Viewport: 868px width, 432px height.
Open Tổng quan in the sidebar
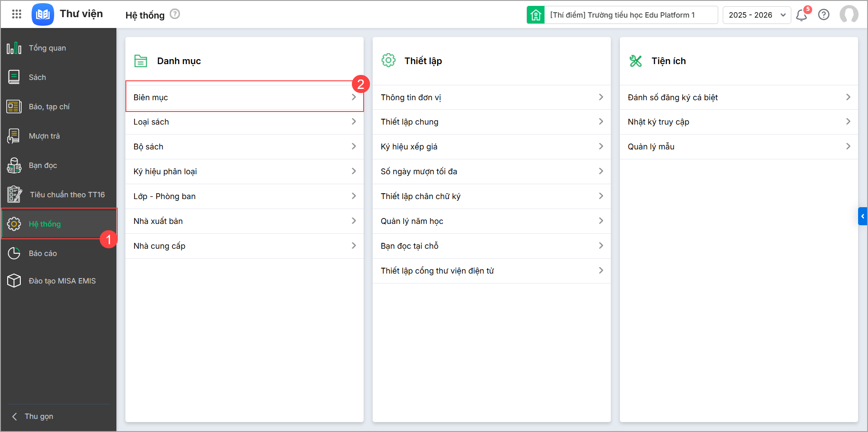click(47, 48)
